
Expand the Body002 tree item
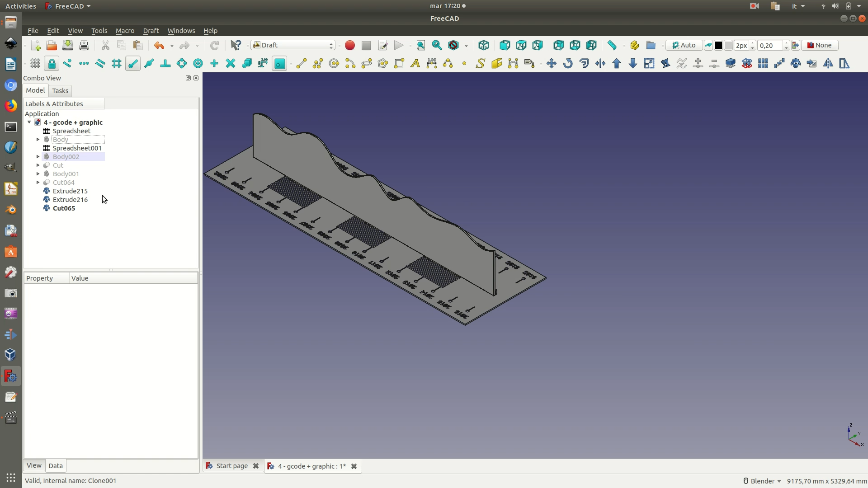tap(38, 157)
